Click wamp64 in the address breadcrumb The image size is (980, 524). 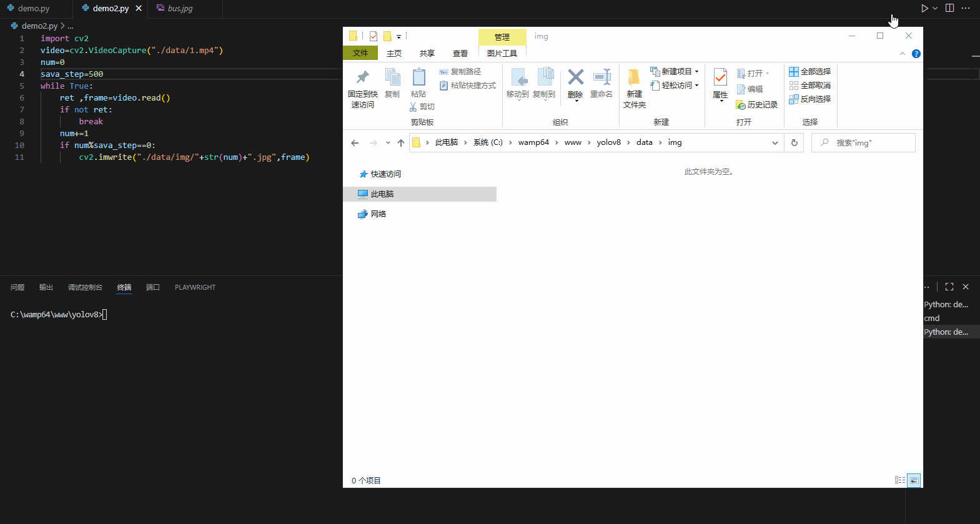[x=533, y=142]
